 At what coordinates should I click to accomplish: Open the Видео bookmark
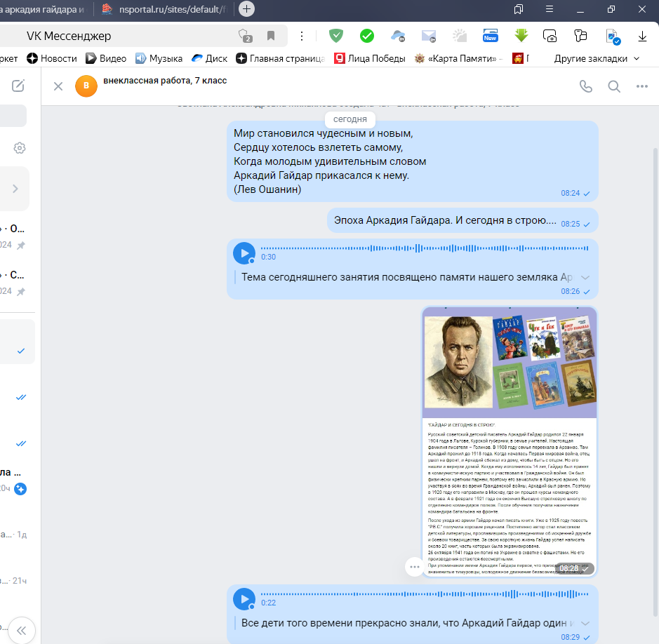(106, 58)
